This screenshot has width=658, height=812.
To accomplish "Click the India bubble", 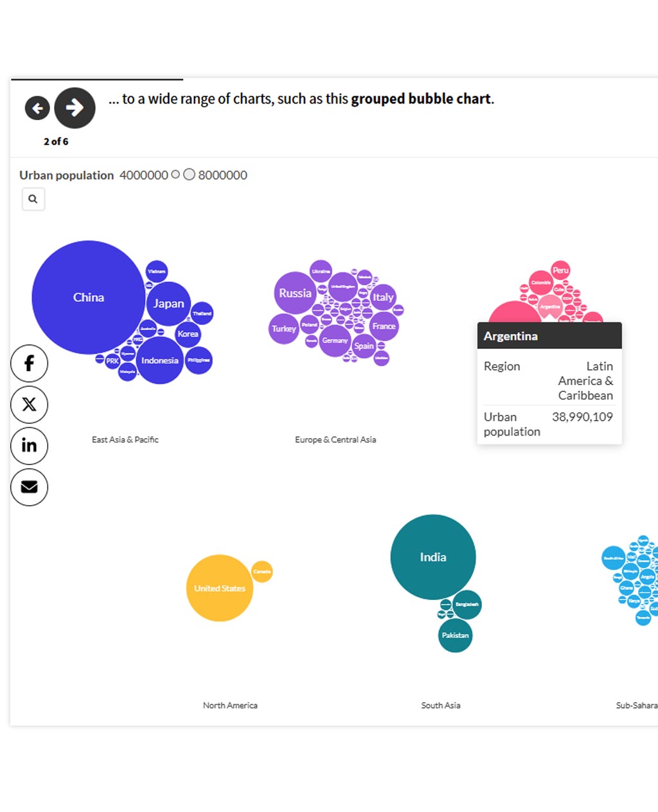I will 433,557.
